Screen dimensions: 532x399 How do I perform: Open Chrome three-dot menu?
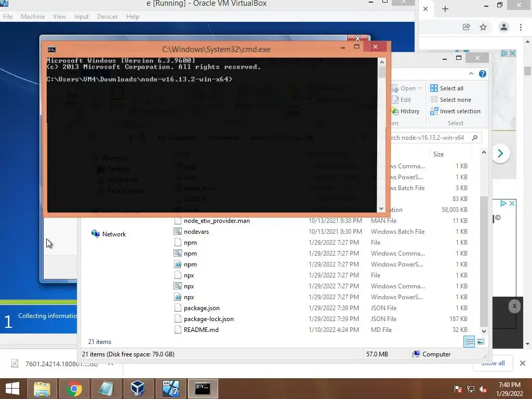point(521,27)
